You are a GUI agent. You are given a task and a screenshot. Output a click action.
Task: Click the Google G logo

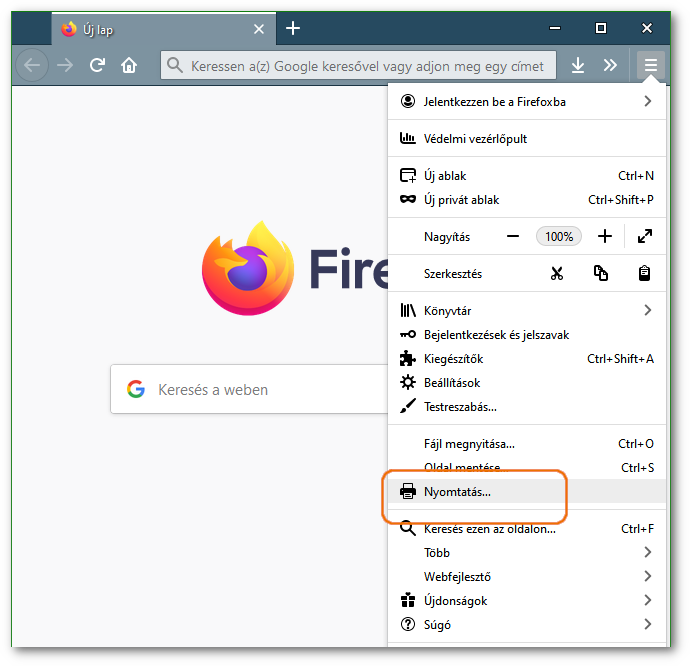coord(136,389)
